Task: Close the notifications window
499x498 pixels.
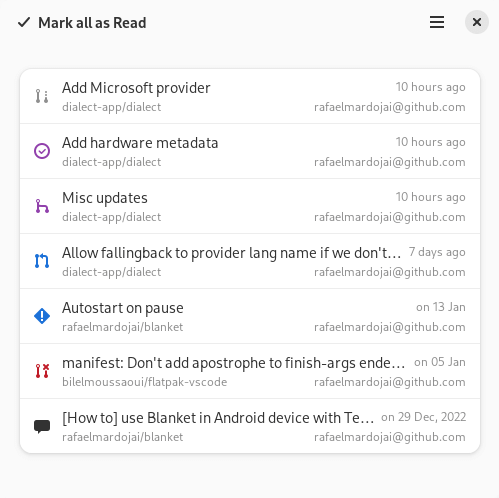Action: [477, 22]
